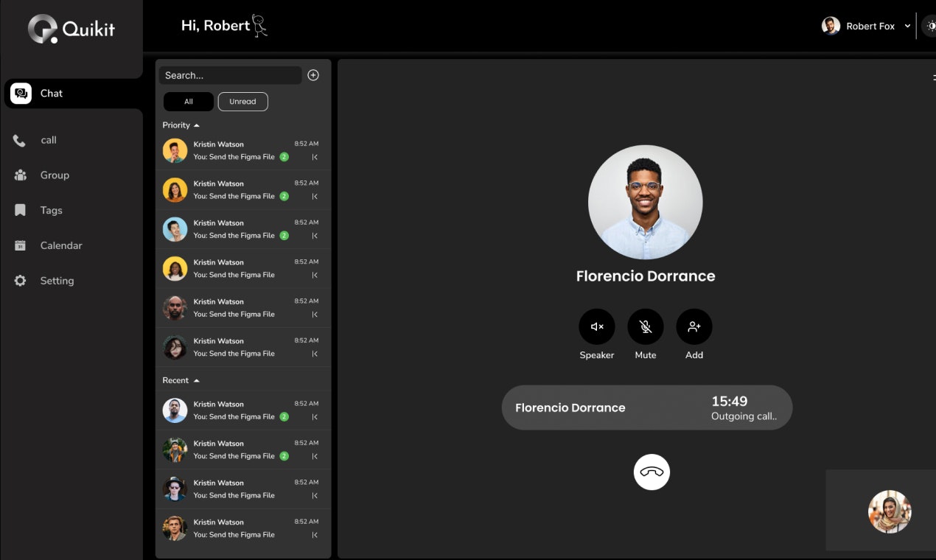Toggle the Mute microphone button

(646, 326)
